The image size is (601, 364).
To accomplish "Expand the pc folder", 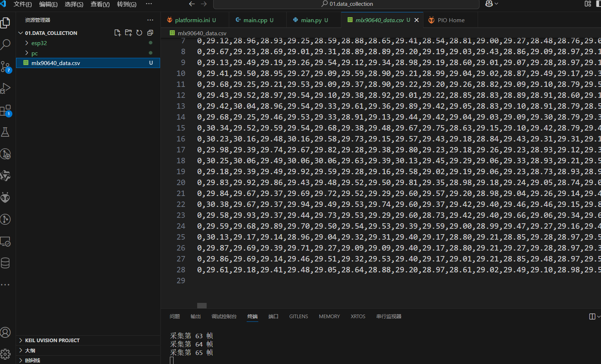I will coord(35,53).
